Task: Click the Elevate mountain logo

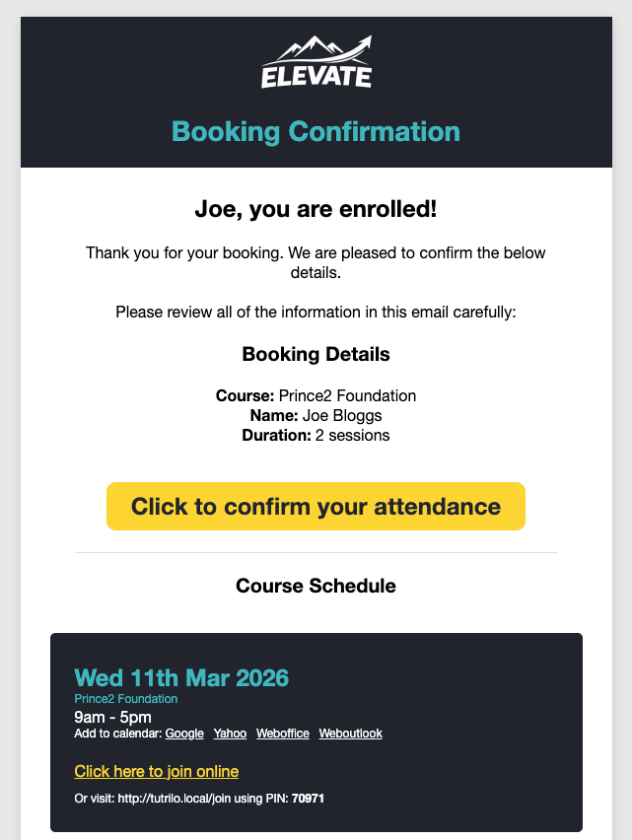Action: pyautogui.click(x=316, y=62)
